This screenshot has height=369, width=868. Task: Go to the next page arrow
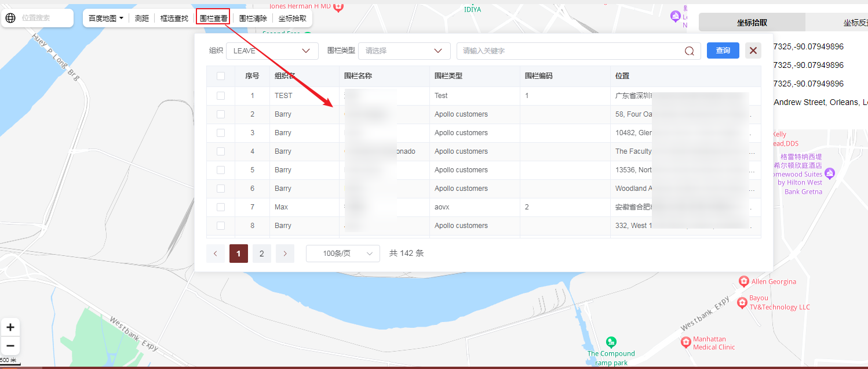pos(285,254)
